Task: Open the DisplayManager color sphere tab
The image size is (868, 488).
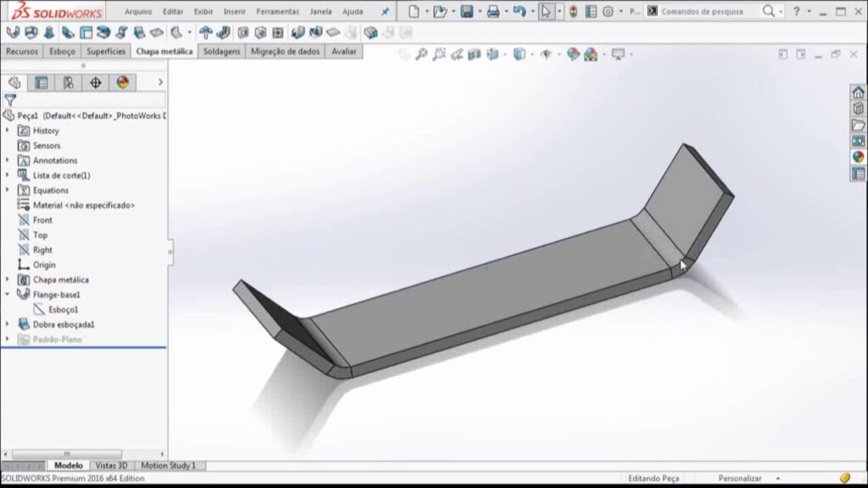Action: tap(123, 82)
